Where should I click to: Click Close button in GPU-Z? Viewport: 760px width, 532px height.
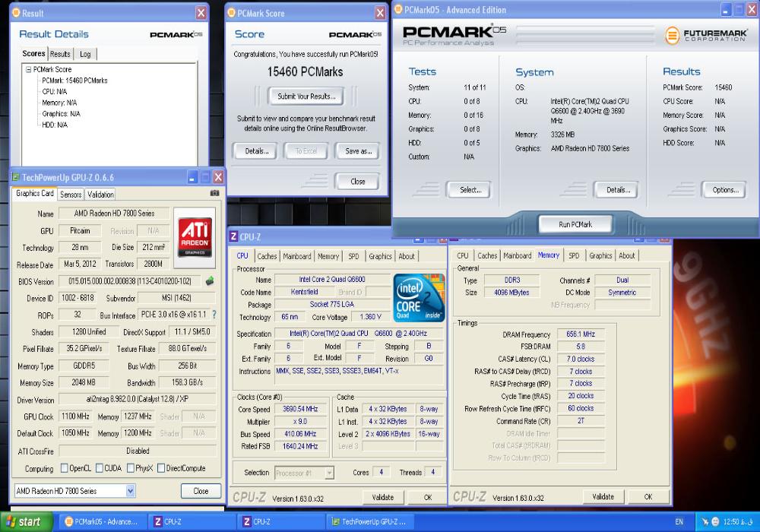[201, 491]
